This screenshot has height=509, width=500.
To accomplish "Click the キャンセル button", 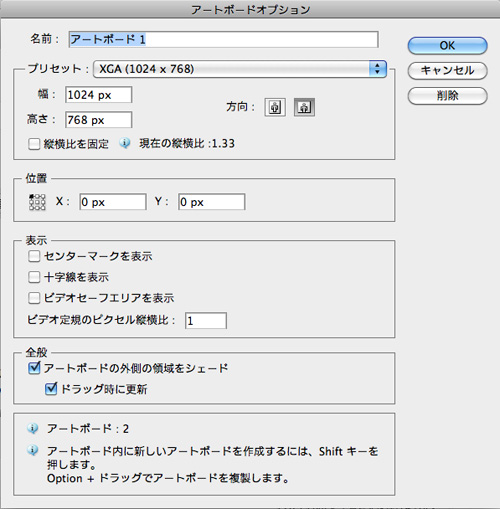I will coord(448,71).
